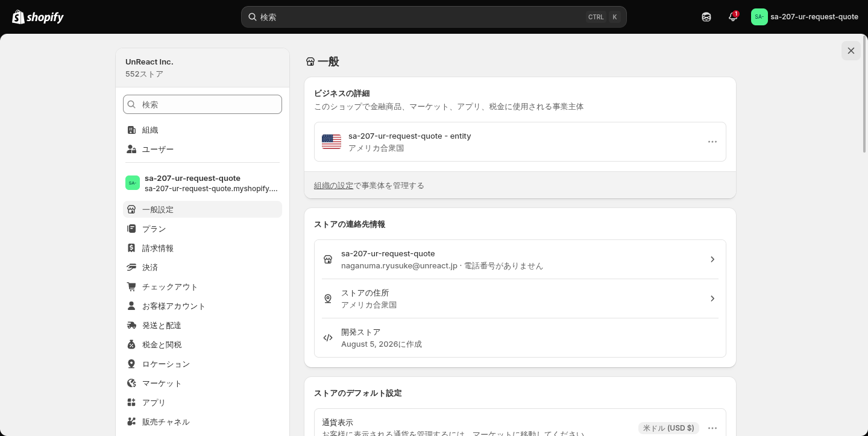Click the 一般設定 store icon in sidebar
The image size is (868, 436).
tap(131, 209)
